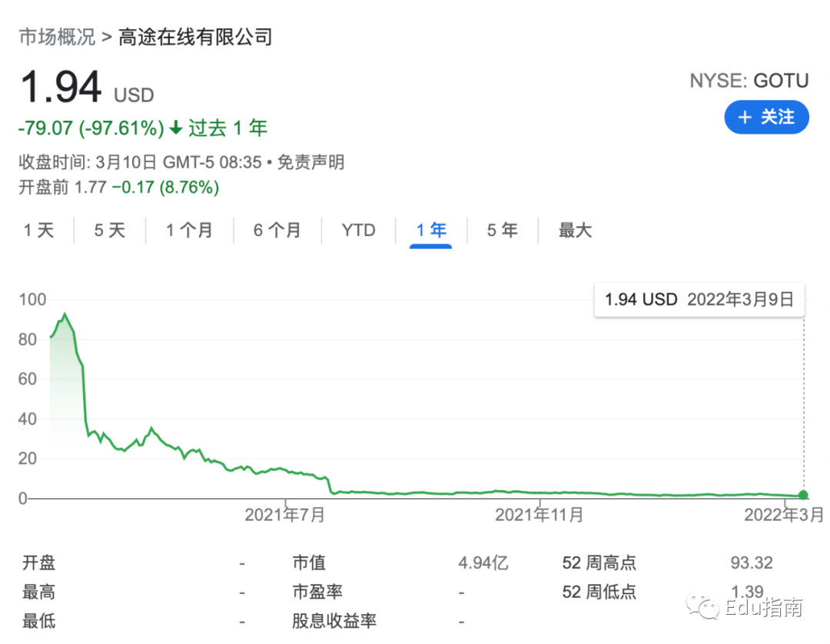This screenshot has width=830, height=644.
Task: Click the 最高 label
Action: (x=38, y=592)
